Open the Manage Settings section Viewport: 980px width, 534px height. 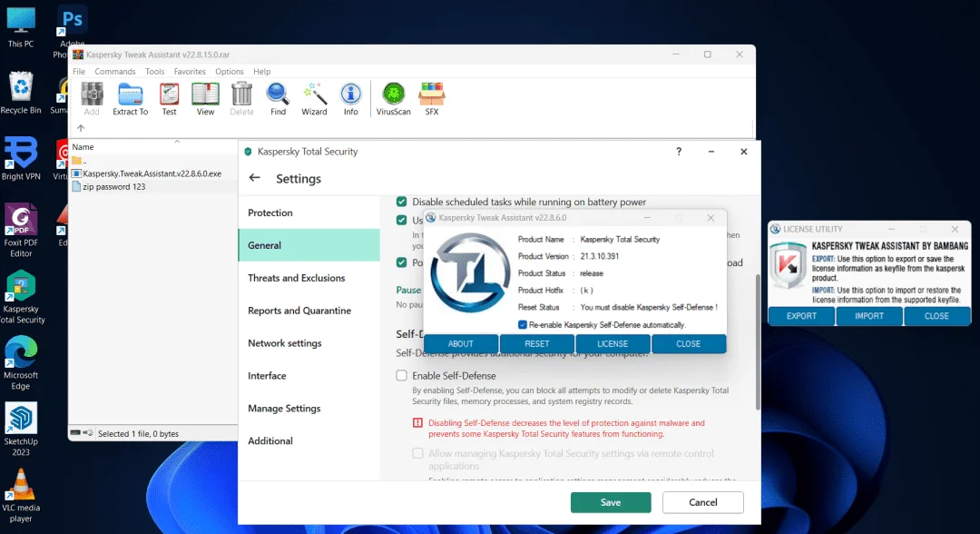309,408
